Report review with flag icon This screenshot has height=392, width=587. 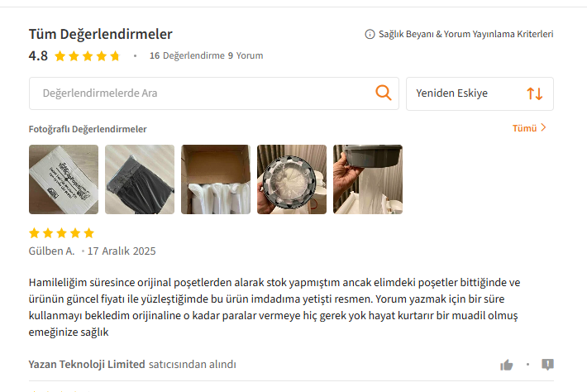(547, 364)
